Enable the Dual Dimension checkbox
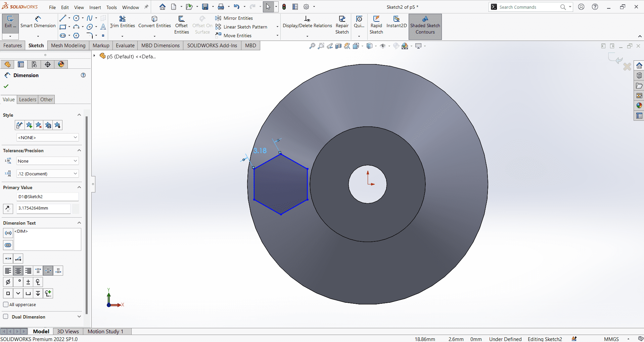The image size is (644, 342). point(6,317)
